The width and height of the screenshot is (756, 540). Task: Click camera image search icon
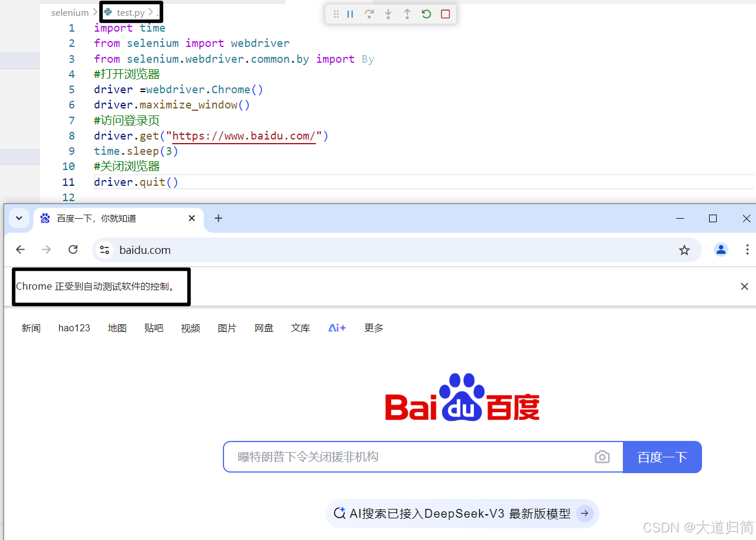tap(602, 457)
